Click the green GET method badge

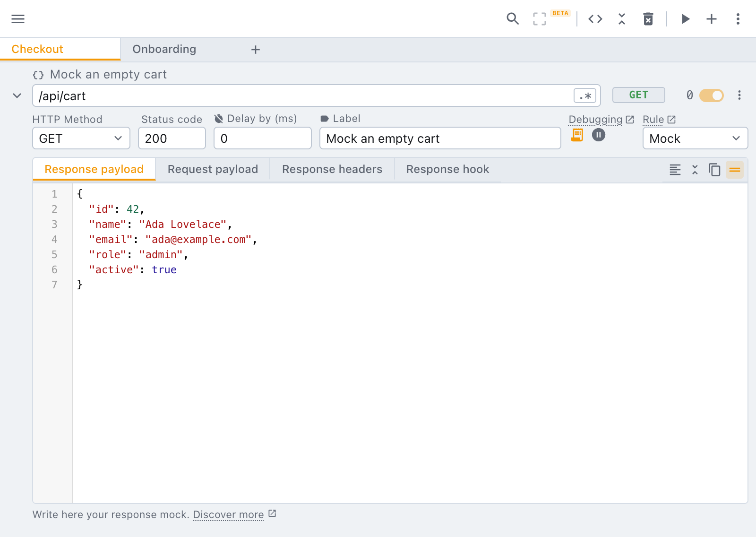coord(639,95)
